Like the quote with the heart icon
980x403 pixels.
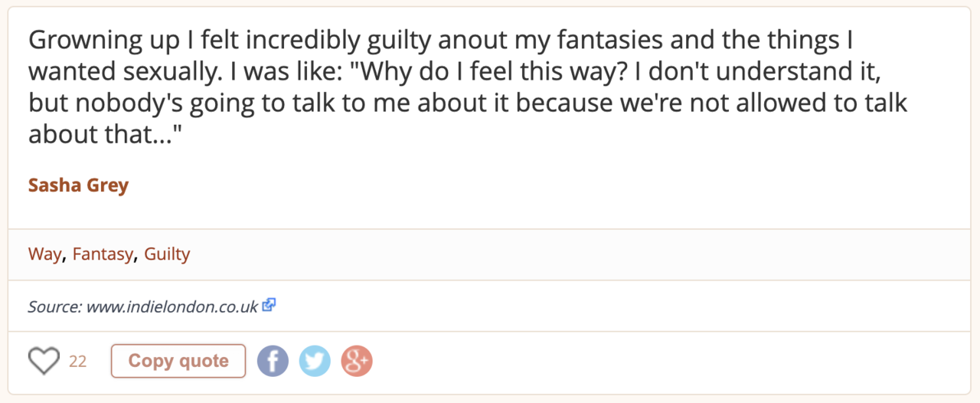point(44,361)
